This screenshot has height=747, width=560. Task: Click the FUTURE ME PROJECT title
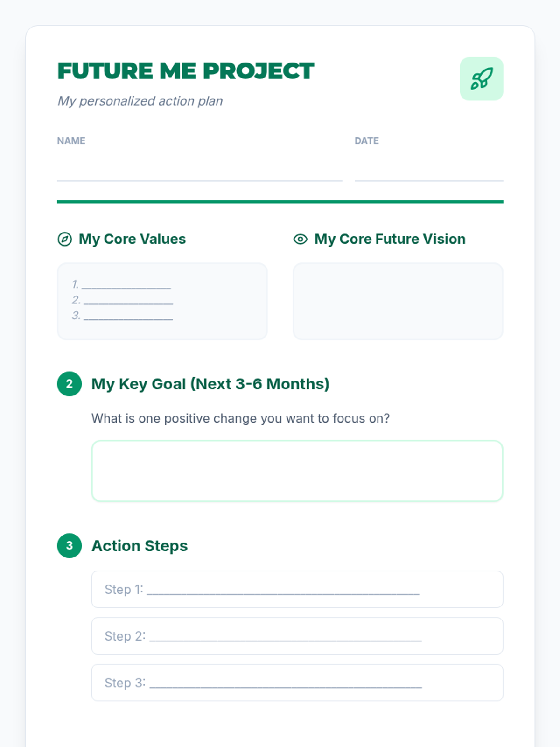pyautogui.click(x=186, y=71)
